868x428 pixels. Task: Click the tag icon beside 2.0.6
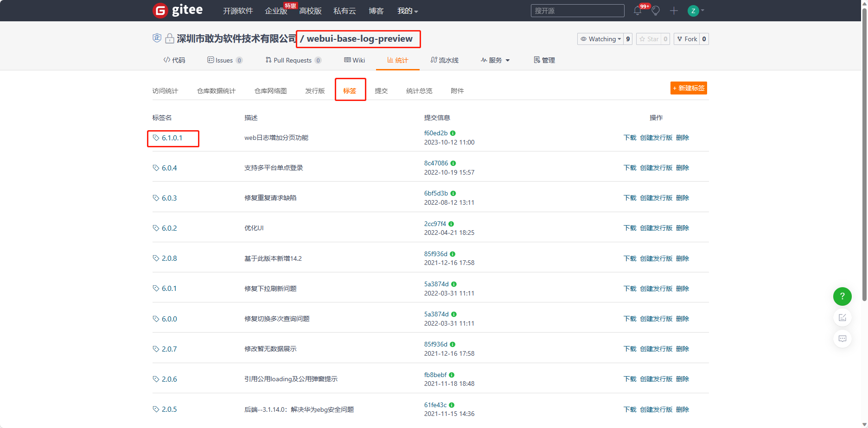[x=156, y=379]
